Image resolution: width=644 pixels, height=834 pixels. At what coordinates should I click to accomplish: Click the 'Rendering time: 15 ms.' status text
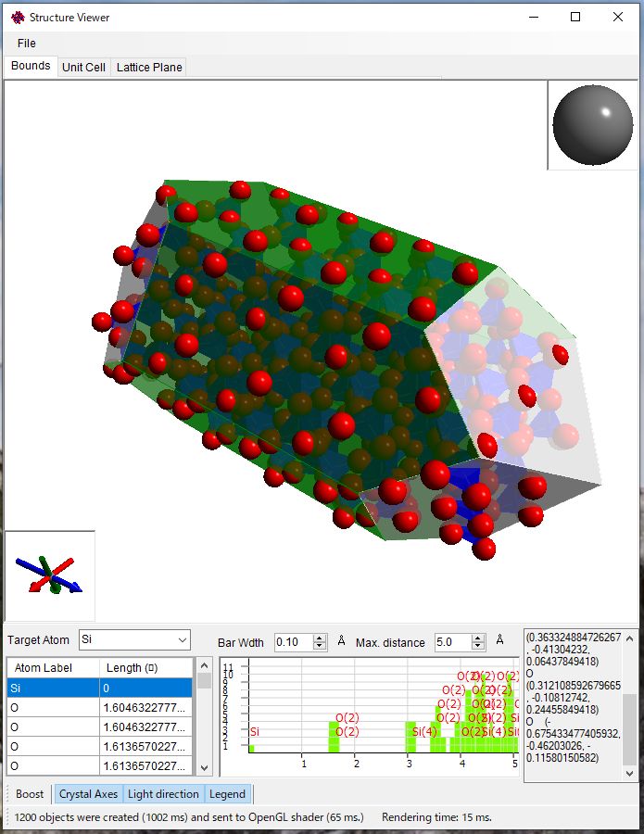[x=436, y=817]
